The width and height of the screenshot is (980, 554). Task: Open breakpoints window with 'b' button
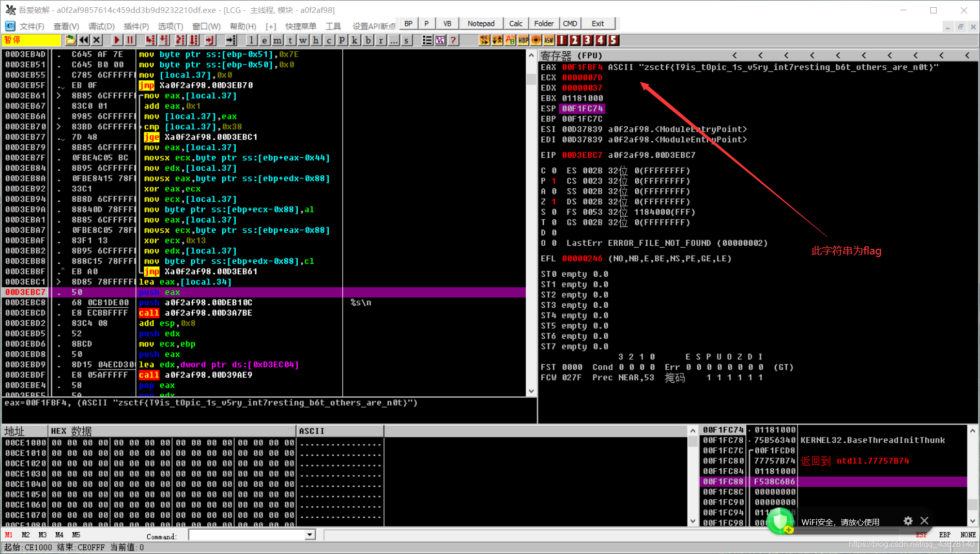[x=367, y=40]
